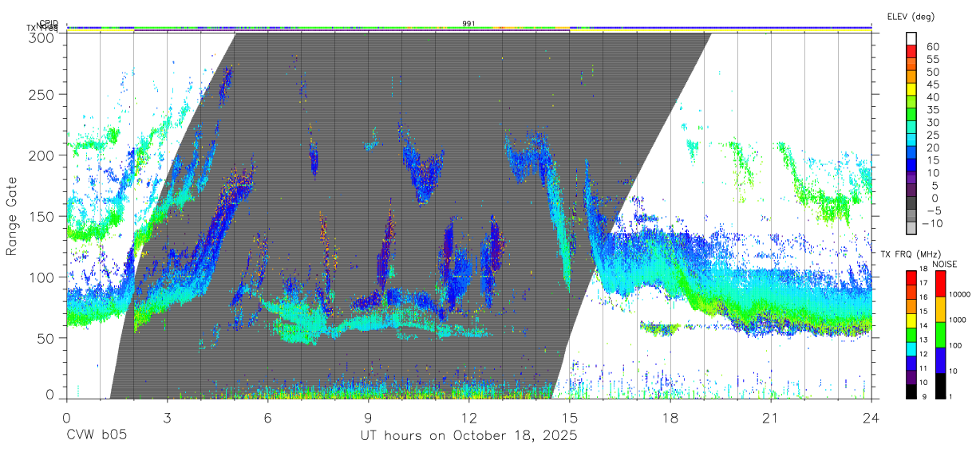Click the '100' NOISE scale label

point(956,346)
